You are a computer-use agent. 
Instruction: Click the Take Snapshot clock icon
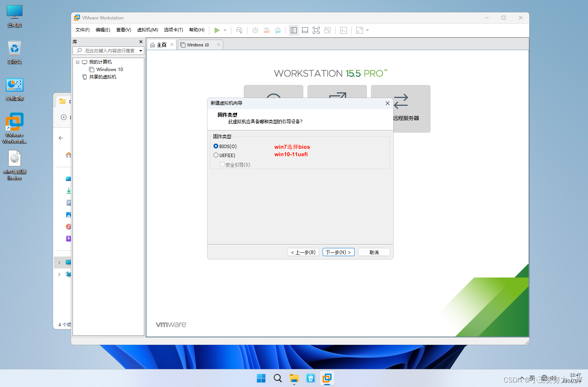click(x=255, y=30)
